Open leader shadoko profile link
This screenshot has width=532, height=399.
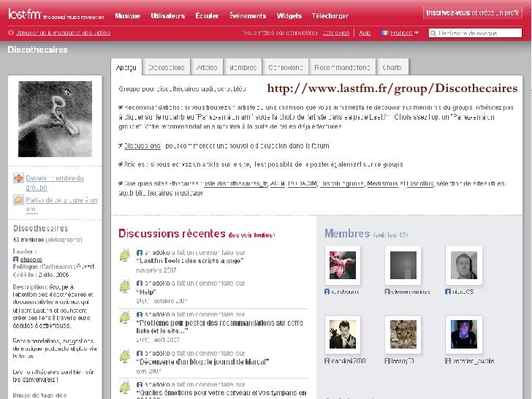[x=31, y=259]
